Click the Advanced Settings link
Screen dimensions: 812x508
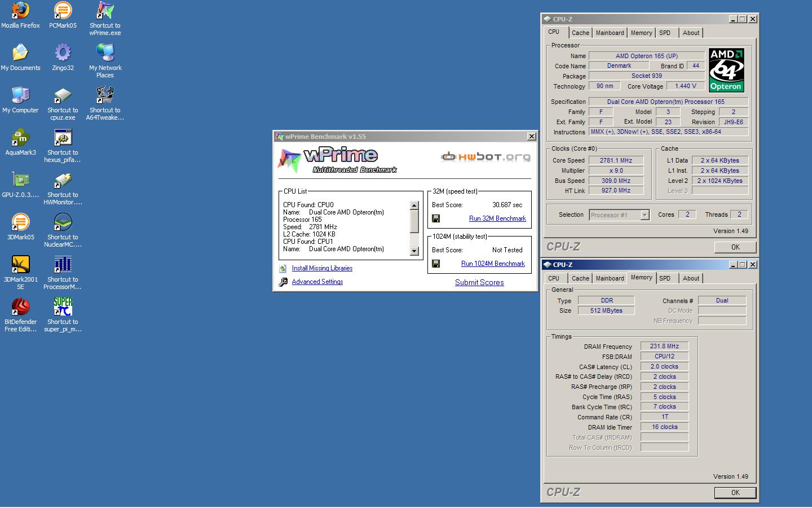click(x=317, y=282)
